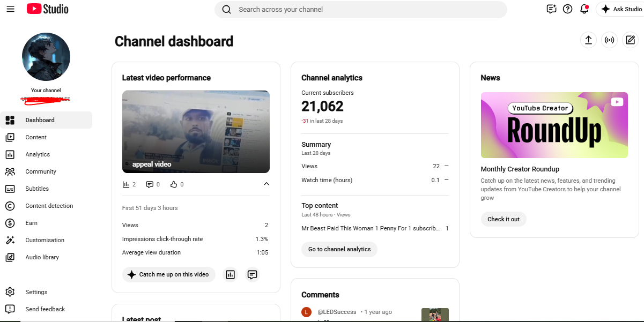This screenshot has height=322, width=644.
Task: Open Customisation in the sidebar
Action: (46, 240)
